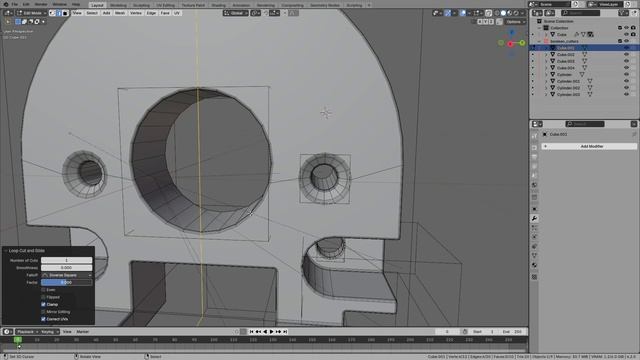640x360 pixels.
Task: Select material preview shading
Action: coord(510,13)
